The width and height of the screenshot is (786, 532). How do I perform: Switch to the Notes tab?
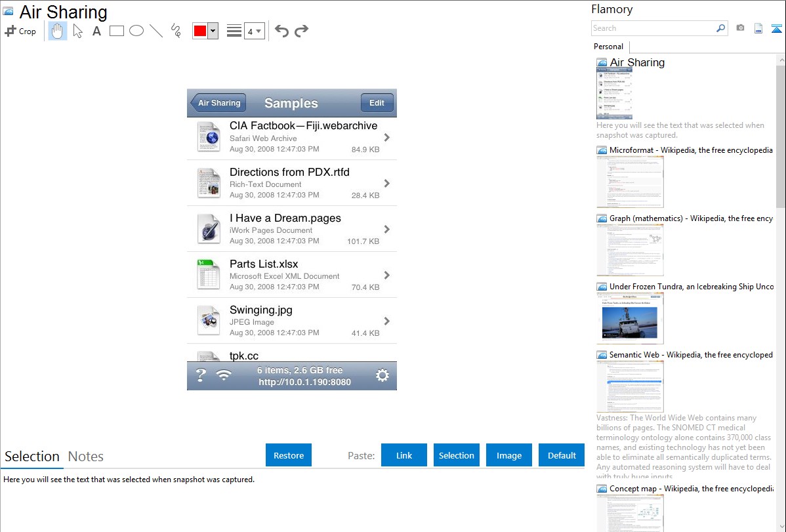(86, 457)
